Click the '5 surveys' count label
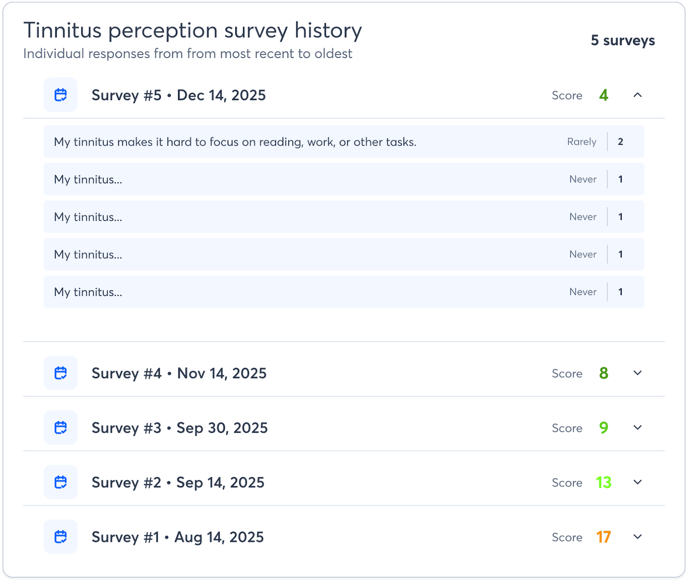Viewport: 688px width, 581px height. click(622, 41)
